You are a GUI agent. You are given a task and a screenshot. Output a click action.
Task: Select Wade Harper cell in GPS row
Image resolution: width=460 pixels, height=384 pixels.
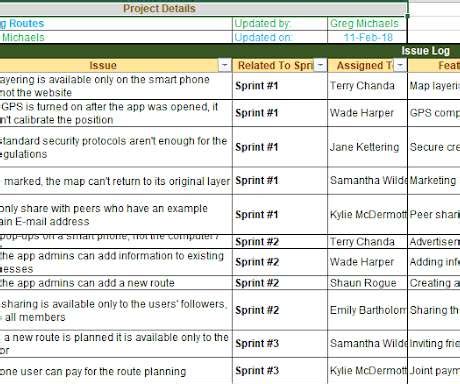pyautogui.click(x=367, y=113)
